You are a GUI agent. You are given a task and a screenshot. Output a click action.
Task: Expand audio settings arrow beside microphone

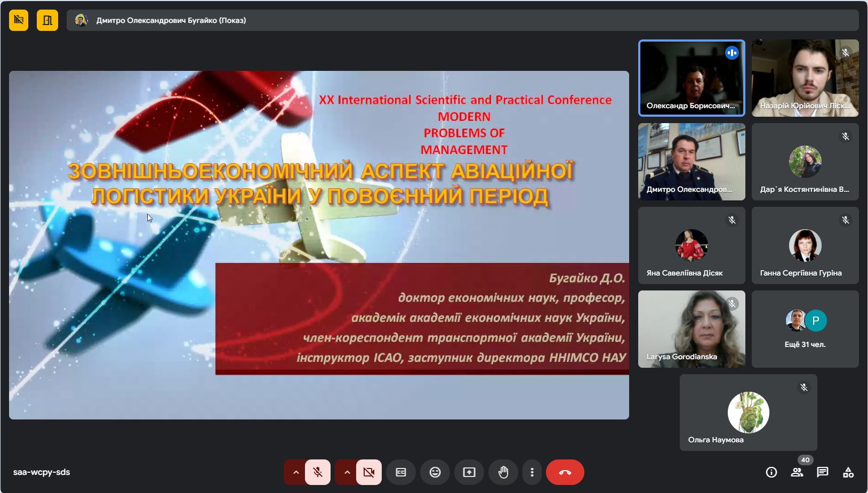click(295, 472)
